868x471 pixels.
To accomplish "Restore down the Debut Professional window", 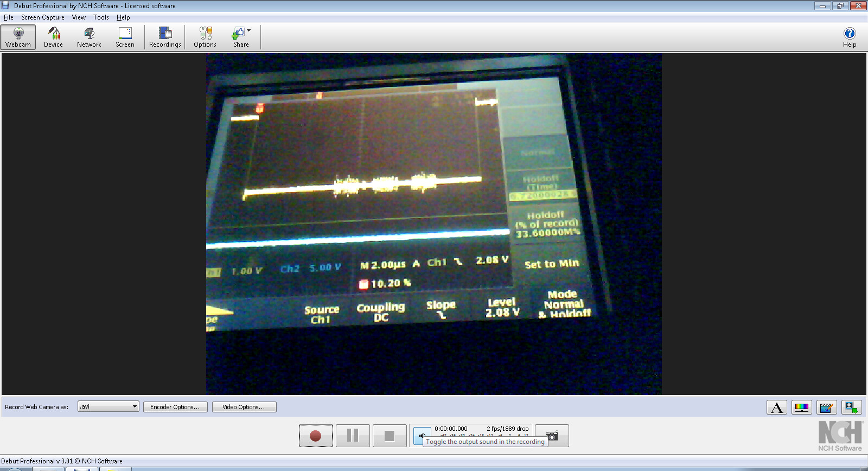I will click(x=840, y=5).
